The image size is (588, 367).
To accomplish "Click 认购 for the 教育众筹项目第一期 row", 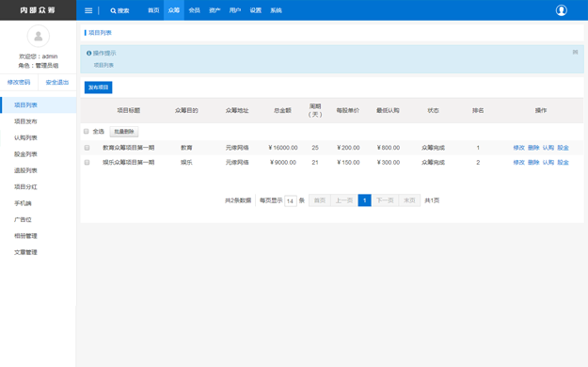I will (x=548, y=148).
